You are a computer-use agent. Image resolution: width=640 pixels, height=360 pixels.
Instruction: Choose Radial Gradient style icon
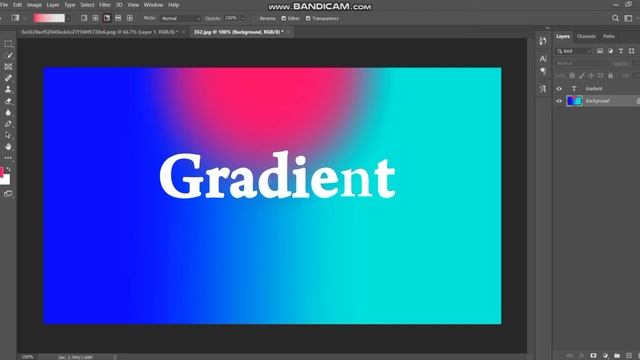point(95,18)
